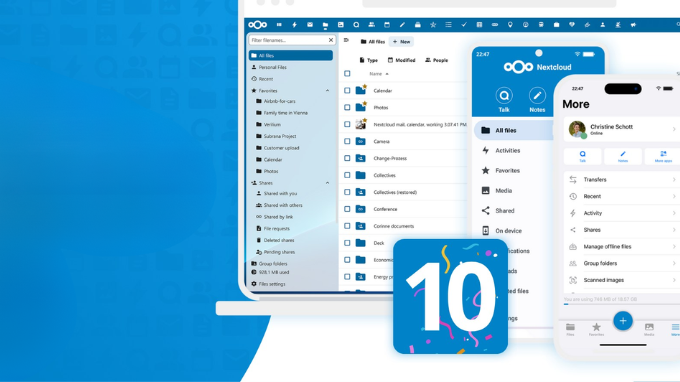Image resolution: width=680 pixels, height=382 pixels.
Task: Switch to Media tab on iPhone bar
Action: point(649,330)
